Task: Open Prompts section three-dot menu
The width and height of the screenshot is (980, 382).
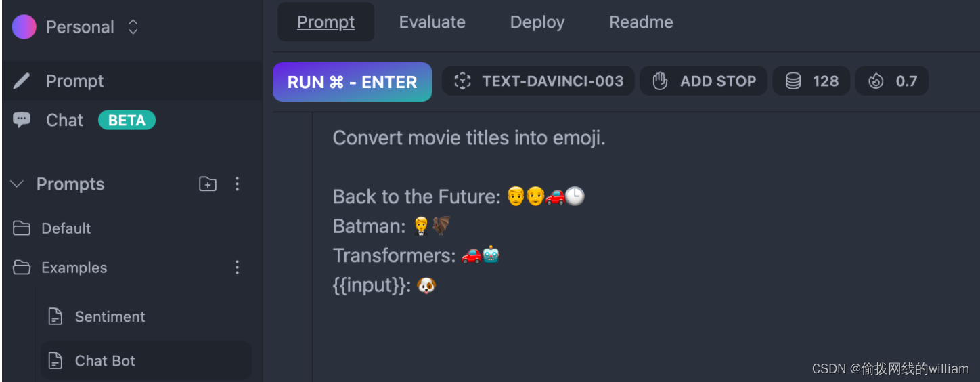Action: click(x=237, y=184)
